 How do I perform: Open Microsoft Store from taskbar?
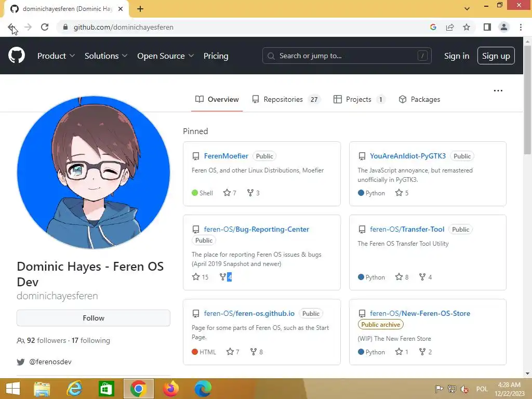[x=106, y=389]
